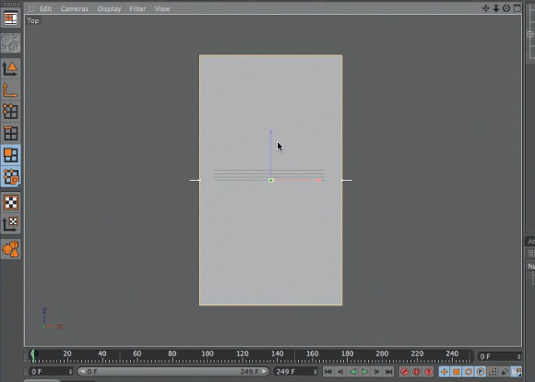Open the play mode options icon
The image size is (535, 382).
[517, 371]
